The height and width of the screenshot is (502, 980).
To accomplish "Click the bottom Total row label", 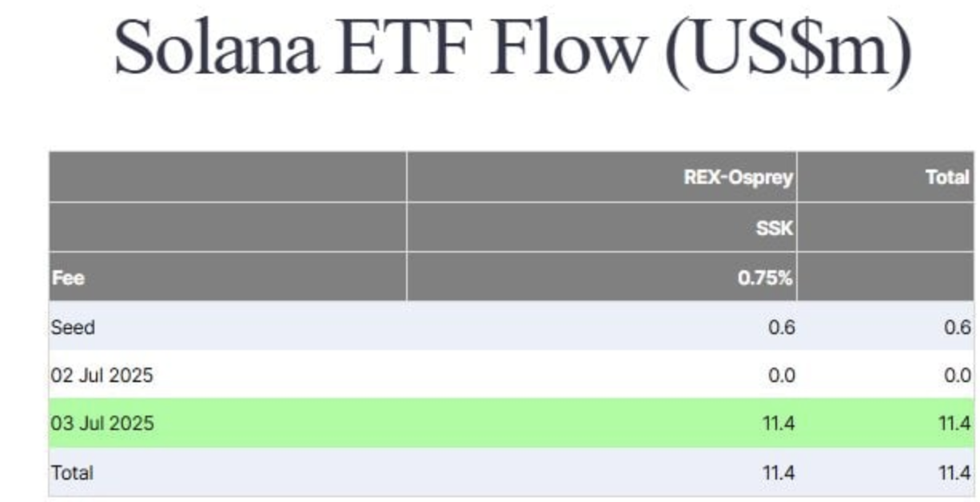I will [72, 472].
